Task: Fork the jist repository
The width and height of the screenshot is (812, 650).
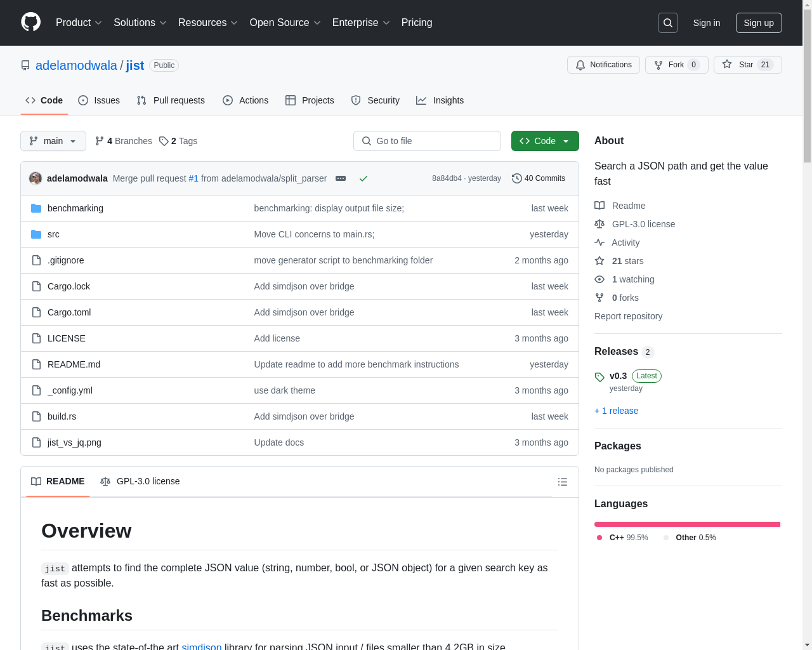Action: tap(676, 65)
